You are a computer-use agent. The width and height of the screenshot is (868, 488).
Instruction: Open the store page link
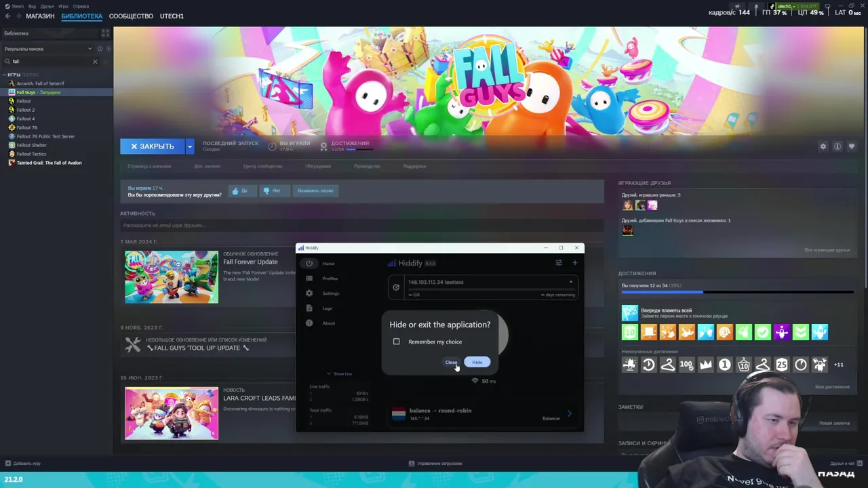pos(149,166)
